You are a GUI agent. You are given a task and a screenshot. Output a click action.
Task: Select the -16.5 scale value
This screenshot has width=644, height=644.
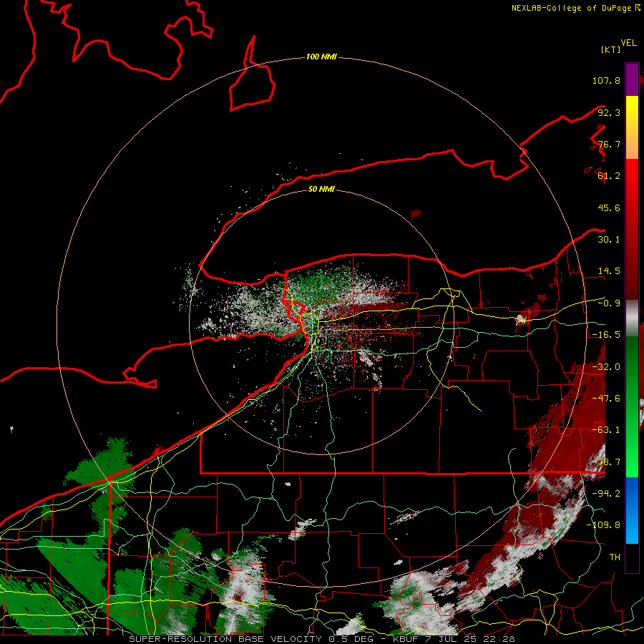[606, 335]
